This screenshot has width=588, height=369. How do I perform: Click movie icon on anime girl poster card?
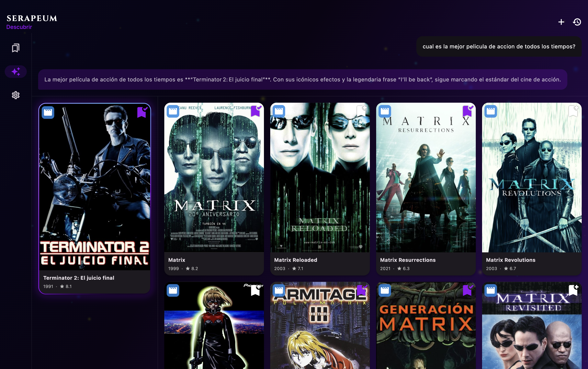pyautogui.click(x=173, y=290)
